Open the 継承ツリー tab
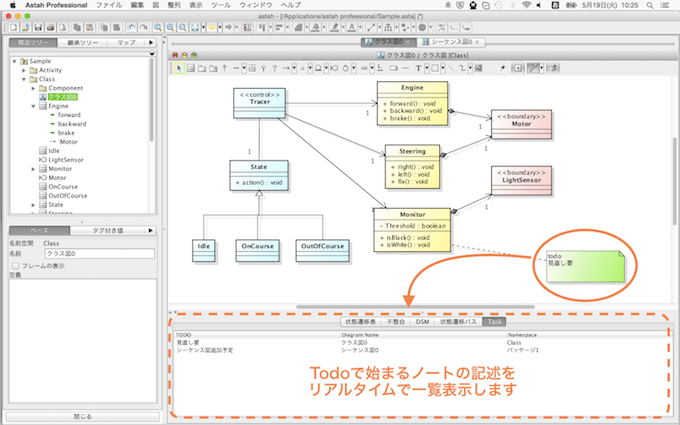Image resolution: width=680 pixels, height=425 pixels. (x=81, y=43)
